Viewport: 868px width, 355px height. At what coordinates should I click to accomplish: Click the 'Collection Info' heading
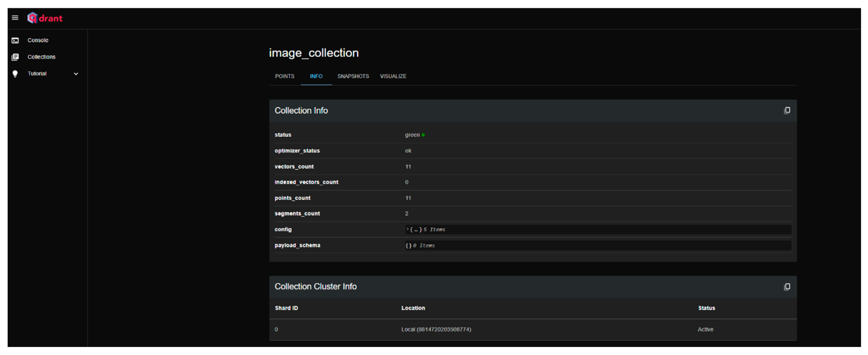(x=301, y=111)
